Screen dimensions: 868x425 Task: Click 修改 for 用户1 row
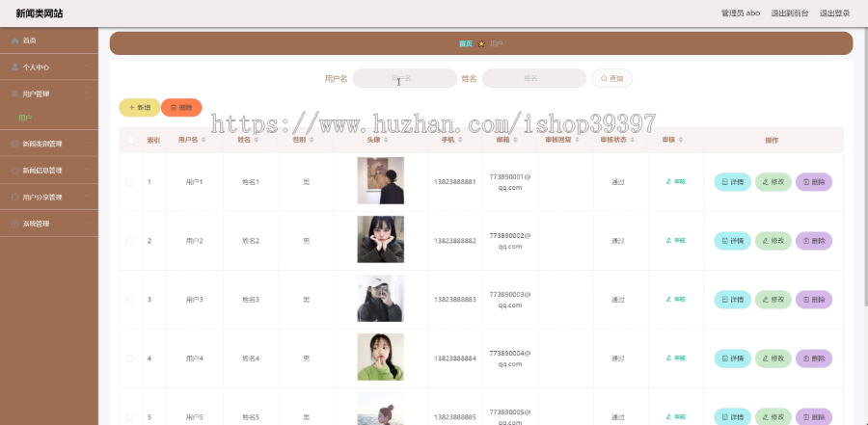[773, 182]
